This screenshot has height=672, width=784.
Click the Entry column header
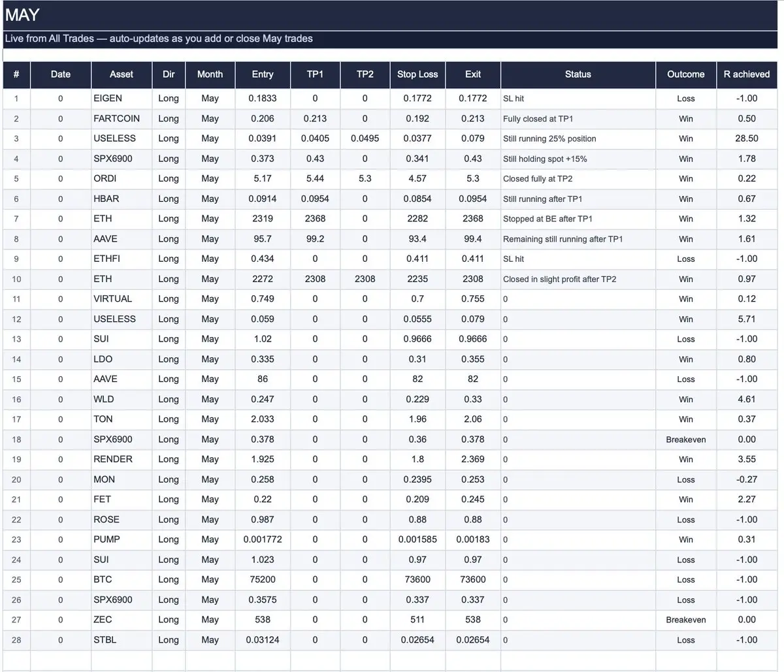click(x=263, y=74)
